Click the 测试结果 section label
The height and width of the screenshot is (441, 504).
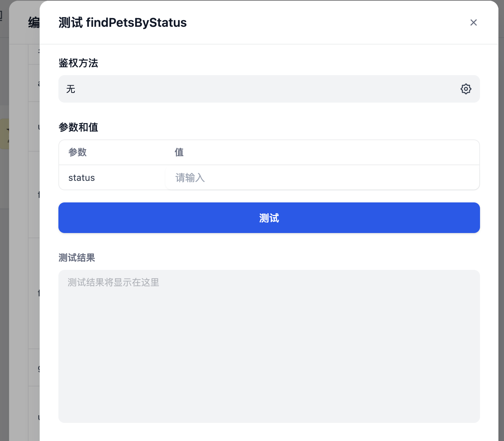[77, 258]
